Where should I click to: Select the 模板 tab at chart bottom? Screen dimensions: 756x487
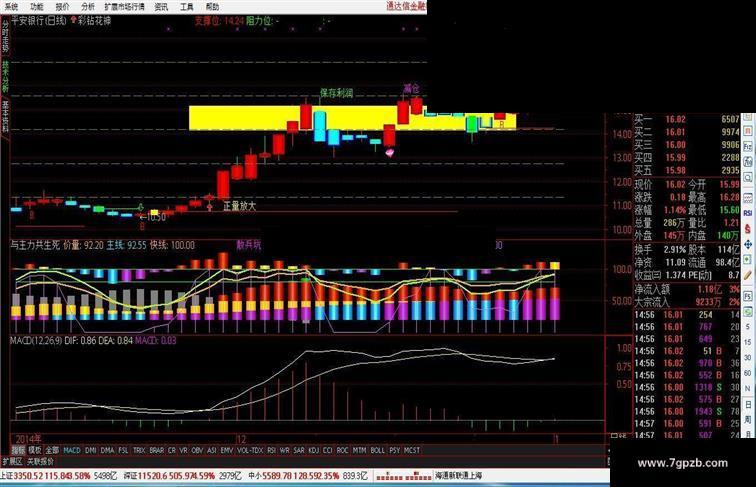35,450
